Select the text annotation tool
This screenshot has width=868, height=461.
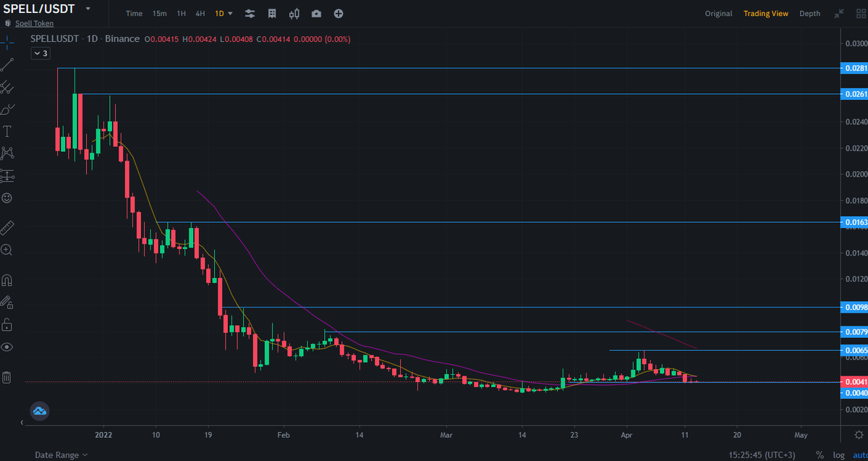[x=7, y=131]
